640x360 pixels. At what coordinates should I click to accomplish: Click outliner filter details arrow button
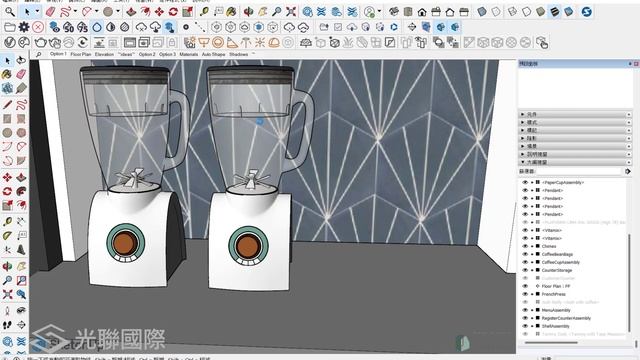628,171
